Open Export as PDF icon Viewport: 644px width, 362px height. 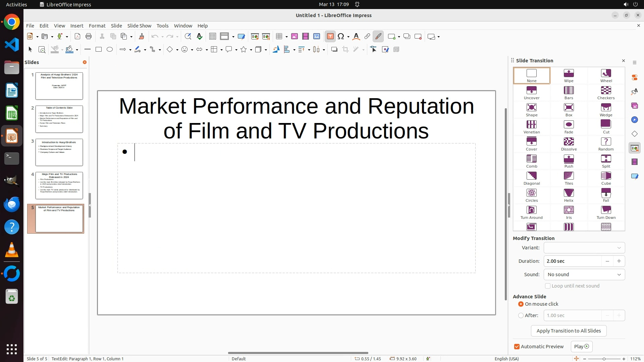pos(77,37)
